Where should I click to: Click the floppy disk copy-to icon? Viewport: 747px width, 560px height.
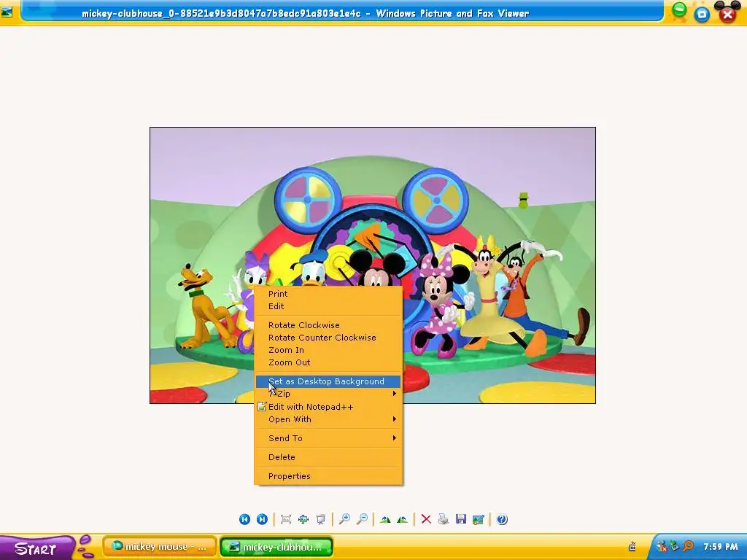click(461, 519)
